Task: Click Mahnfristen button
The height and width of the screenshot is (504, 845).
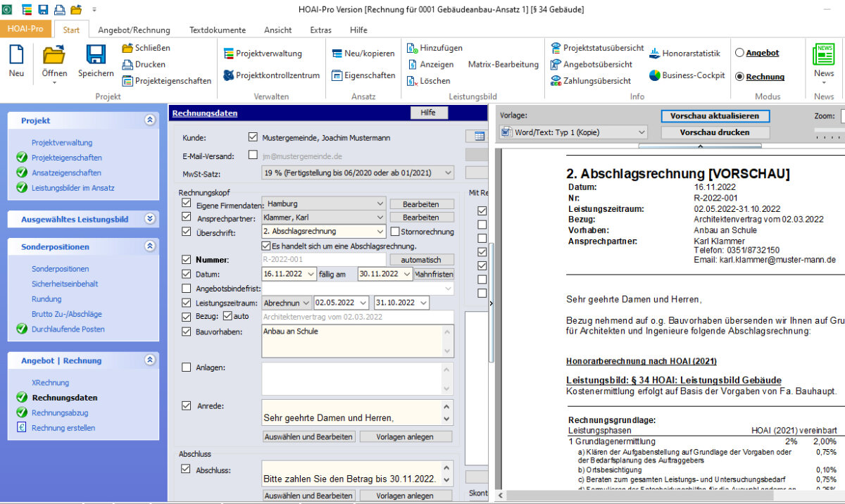Action: (434, 274)
